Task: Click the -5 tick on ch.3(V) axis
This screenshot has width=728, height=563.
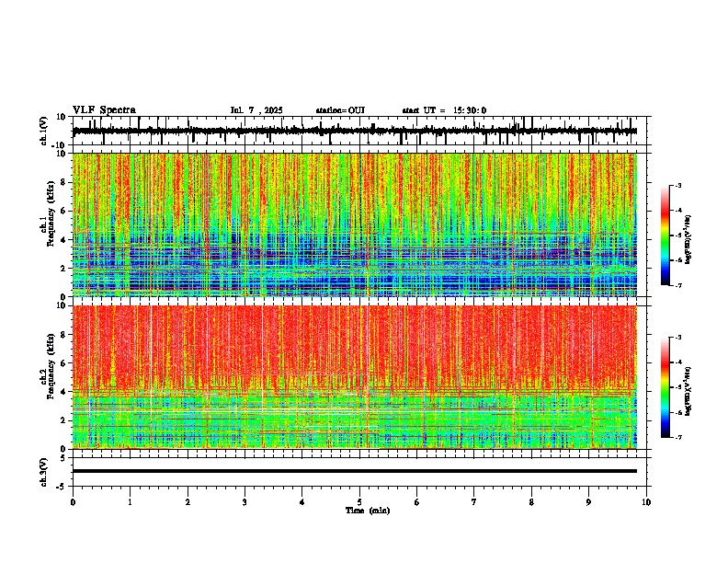Action: point(62,487)
